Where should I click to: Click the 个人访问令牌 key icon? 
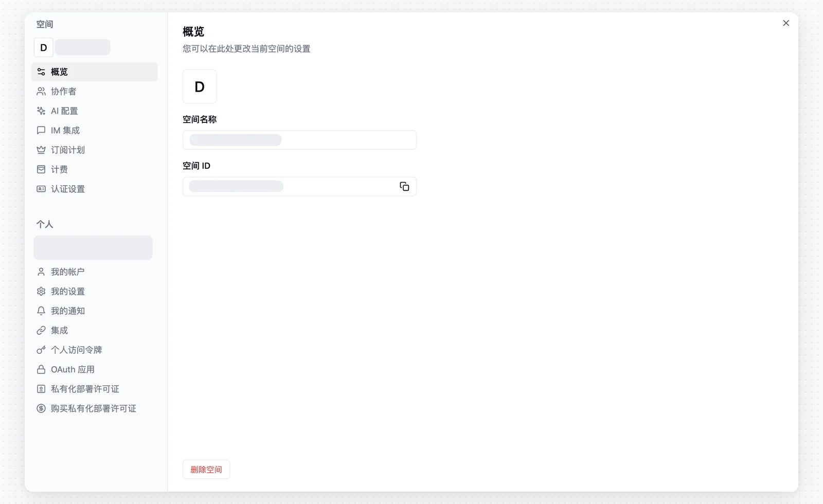pos(41,350)
